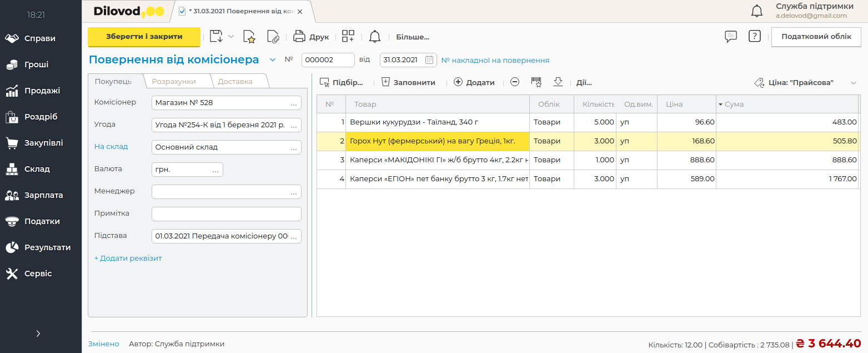Click the Податковий облік button
This screenshot has width=868, height=353.
[816, 37]
